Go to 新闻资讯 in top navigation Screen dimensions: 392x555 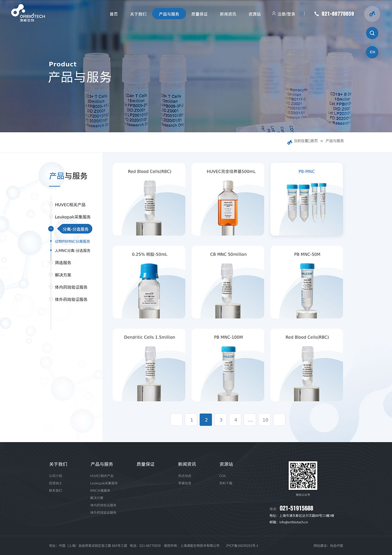pyautogui.click(x=228, y=14)
